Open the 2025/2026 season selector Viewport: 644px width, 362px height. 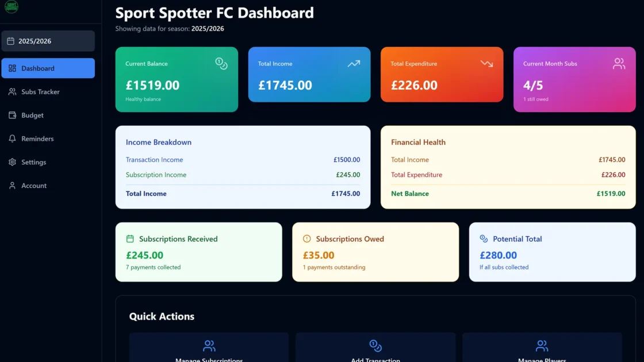[48, 41]
